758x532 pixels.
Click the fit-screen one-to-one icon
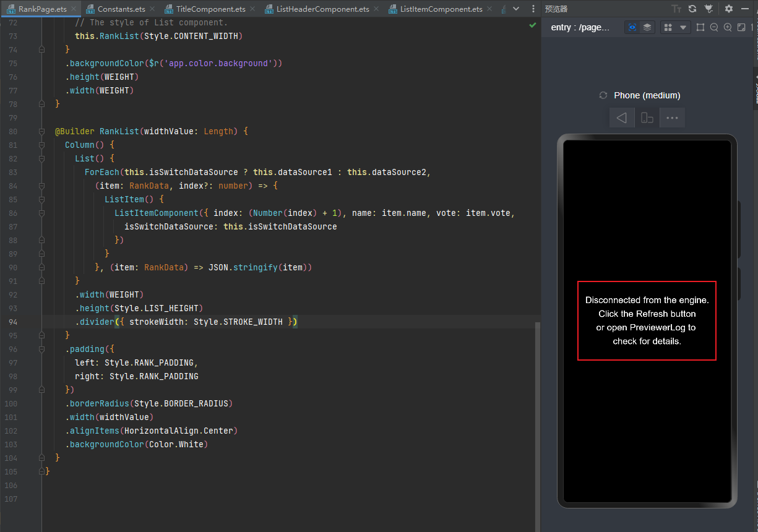[x=741, y=27]
